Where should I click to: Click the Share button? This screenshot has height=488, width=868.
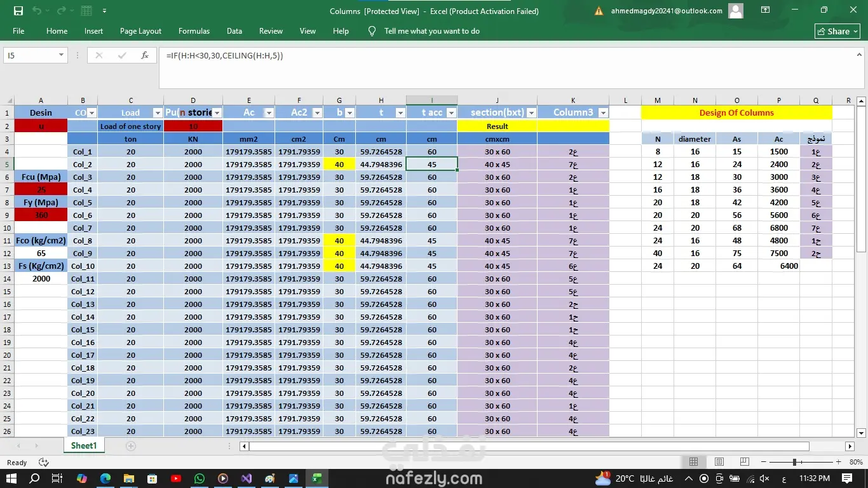(x=837, y=31)
